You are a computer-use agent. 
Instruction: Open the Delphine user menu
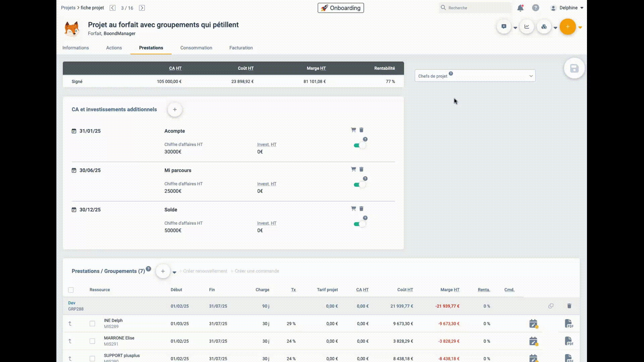coord(569,8)
